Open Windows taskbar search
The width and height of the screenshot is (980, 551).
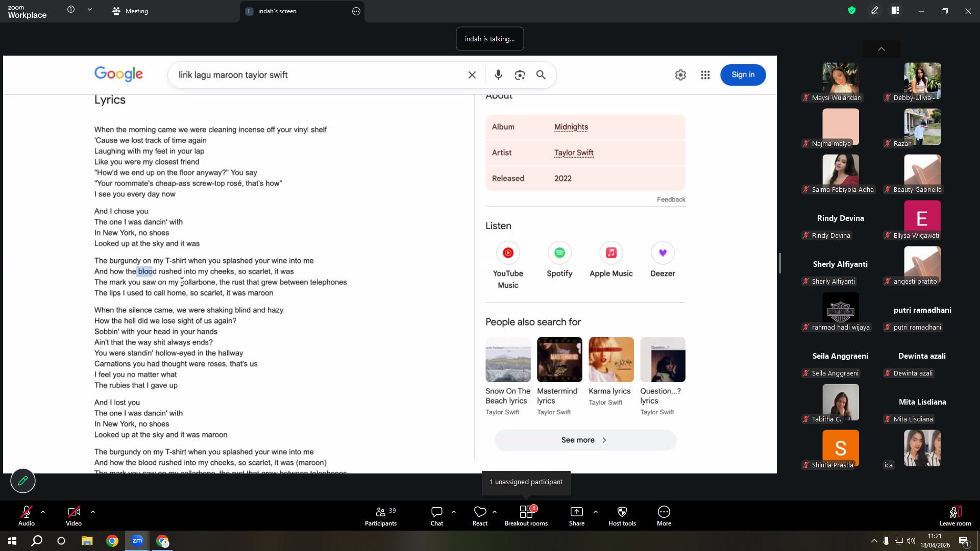[x=37, y=541]
